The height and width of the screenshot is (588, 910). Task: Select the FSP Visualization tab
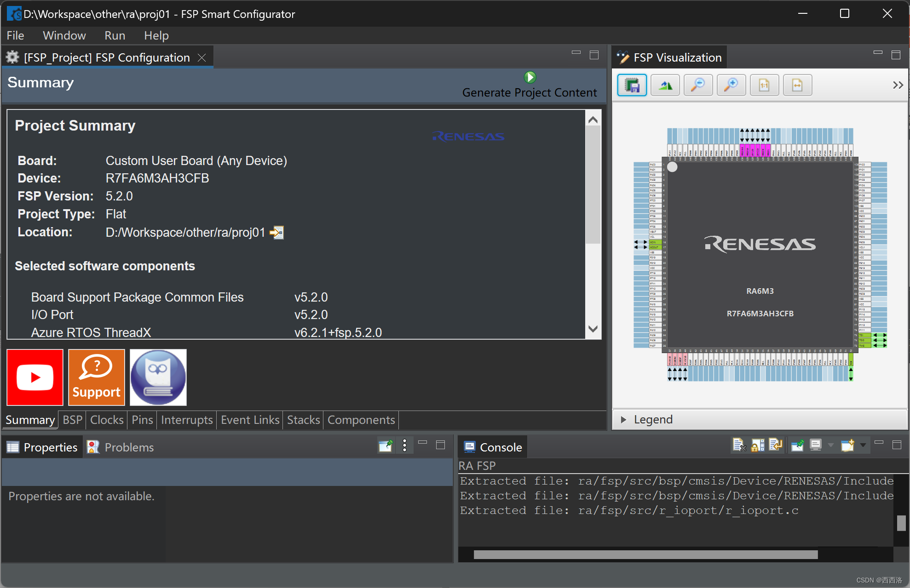[670, 57]
